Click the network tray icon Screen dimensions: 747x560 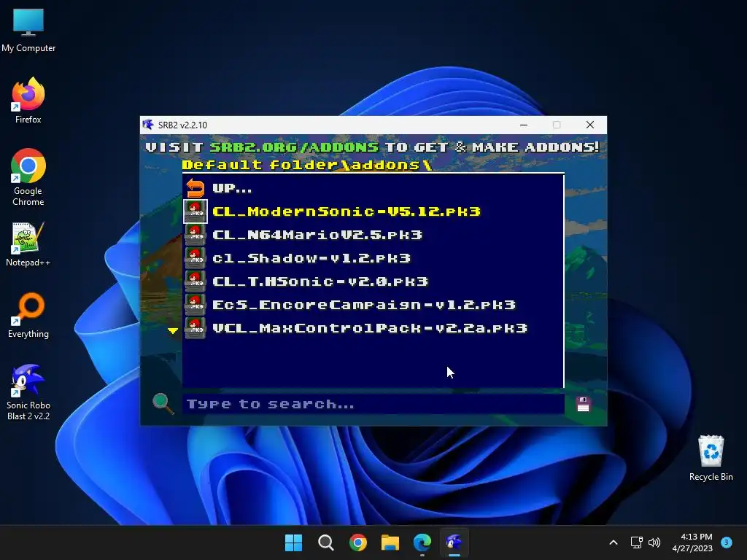click(x=636, y=542)
